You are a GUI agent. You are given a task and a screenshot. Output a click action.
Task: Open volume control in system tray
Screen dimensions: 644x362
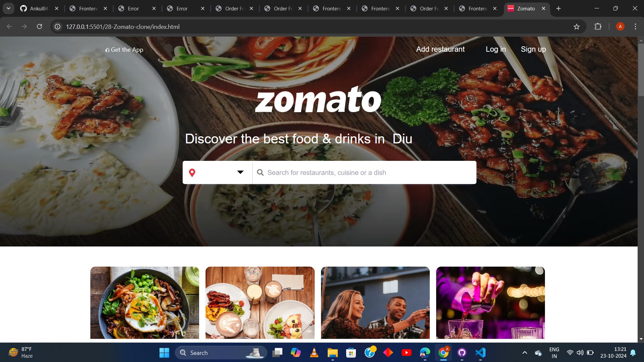coord(580,353)
